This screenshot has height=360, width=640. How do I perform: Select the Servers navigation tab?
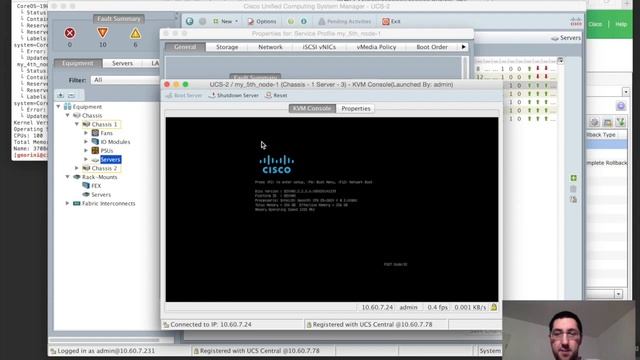tap(122, 63)
